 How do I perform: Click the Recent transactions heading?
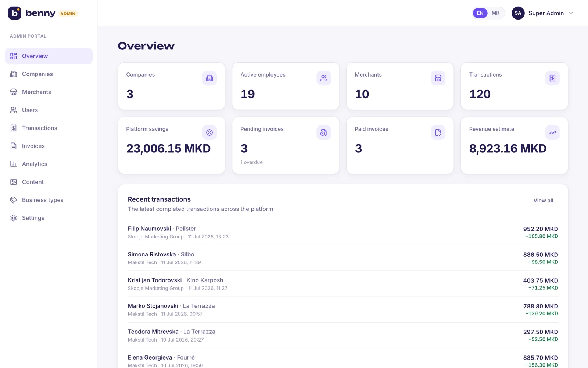tap(159, 199)
